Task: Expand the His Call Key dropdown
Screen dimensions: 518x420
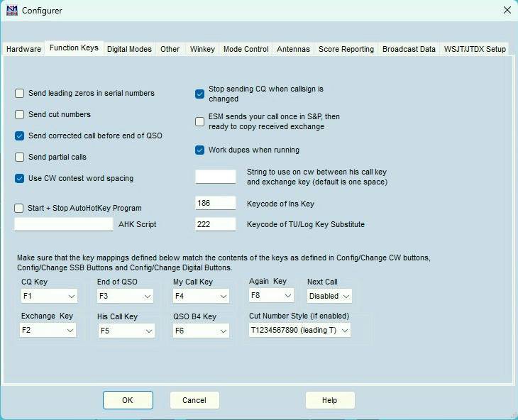Action: pos(126,331)
